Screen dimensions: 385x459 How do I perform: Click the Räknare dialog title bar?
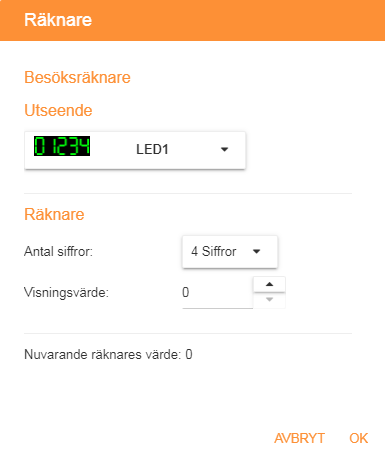(192, 20)
